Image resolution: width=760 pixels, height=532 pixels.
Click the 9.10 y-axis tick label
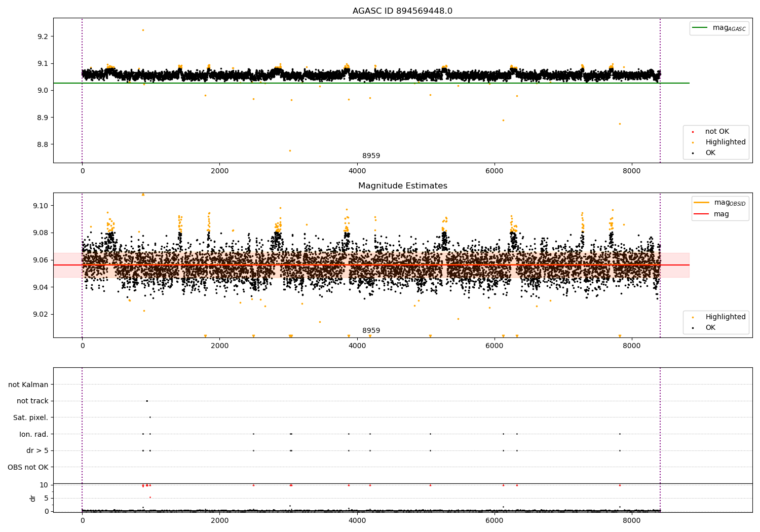pos(41,206)
